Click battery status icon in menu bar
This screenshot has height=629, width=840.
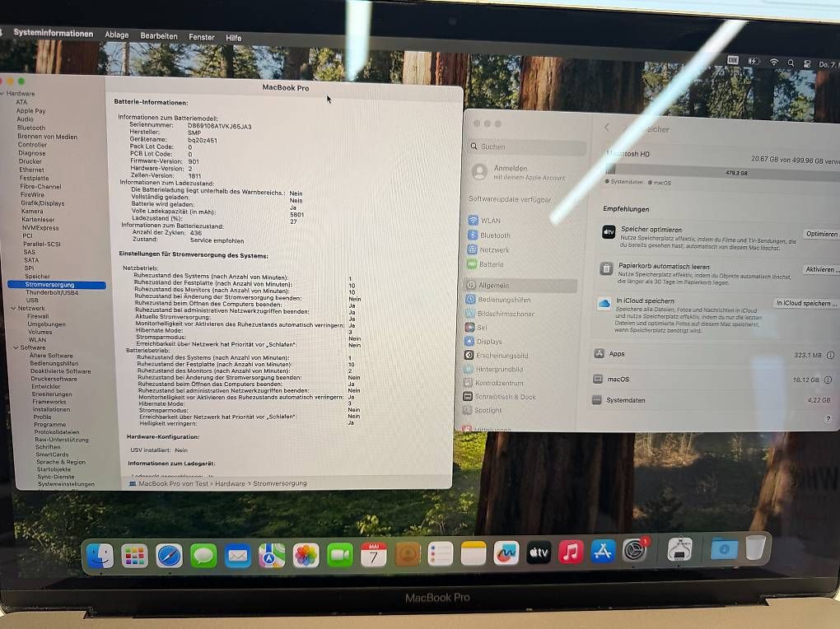click(754, 62)
